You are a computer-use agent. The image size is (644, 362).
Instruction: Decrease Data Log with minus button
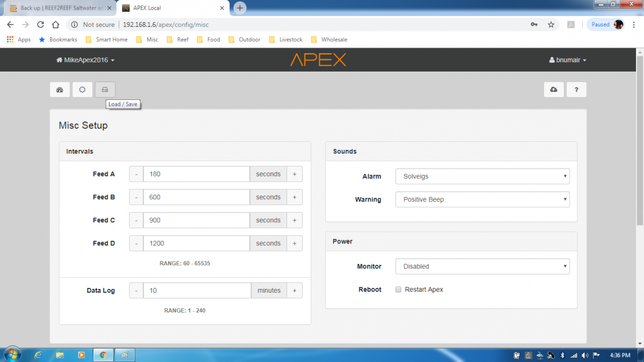pyautogui.click(x=136, y=291)
